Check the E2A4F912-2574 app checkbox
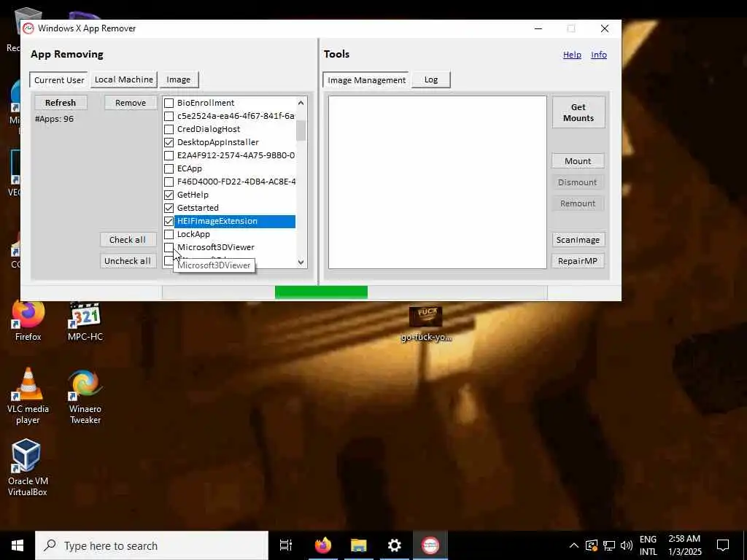 coord(169,155)
